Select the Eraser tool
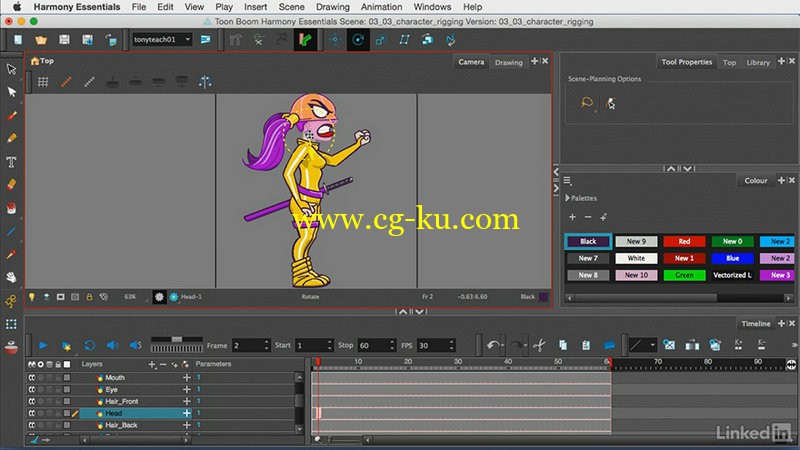This screenshot has height=450, width=800. (x=11, y=185)
